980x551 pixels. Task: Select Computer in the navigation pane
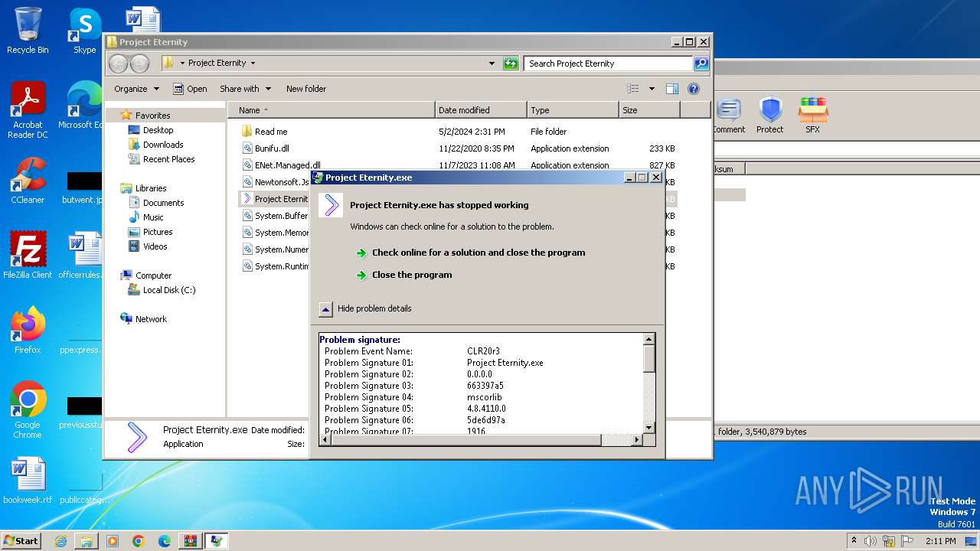pos(153,275)
